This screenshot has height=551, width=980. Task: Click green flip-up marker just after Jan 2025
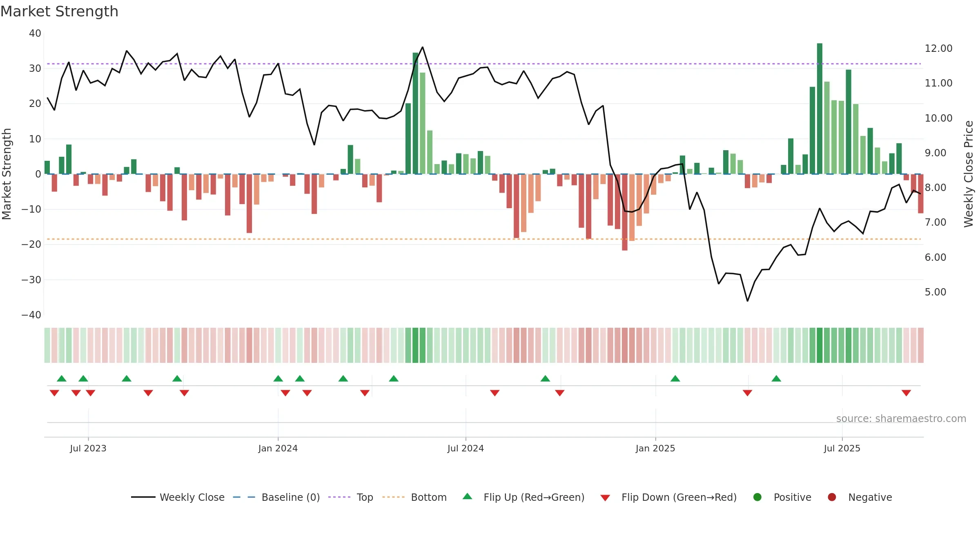(675, 378)
